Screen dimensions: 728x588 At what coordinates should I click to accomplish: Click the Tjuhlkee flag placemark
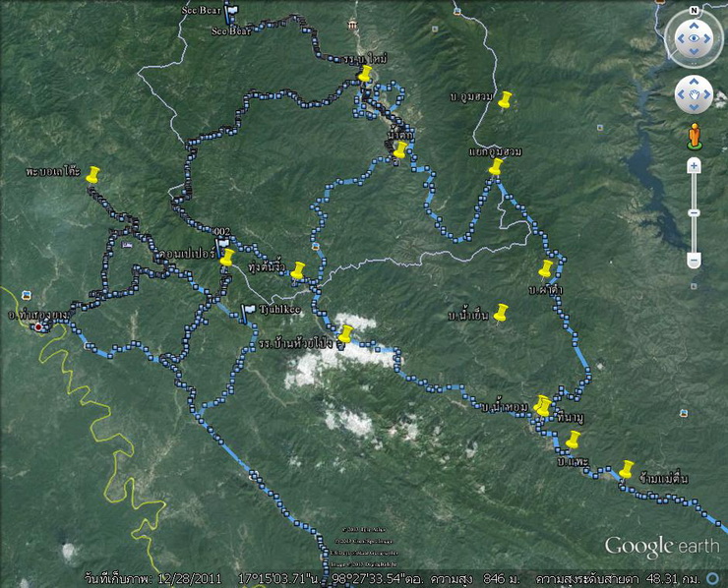249,312
